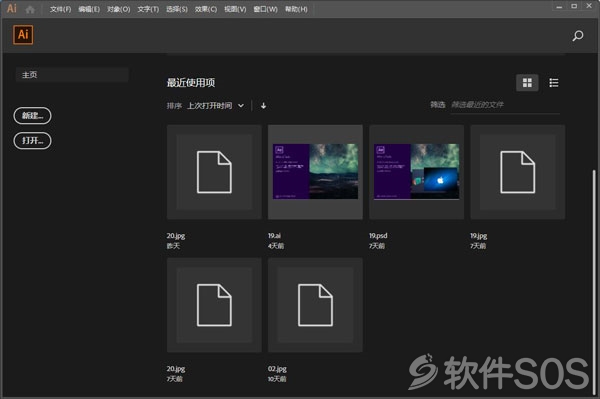Click the 新建... button
This screenshot has height=399, width=600.
click(32, 116)
